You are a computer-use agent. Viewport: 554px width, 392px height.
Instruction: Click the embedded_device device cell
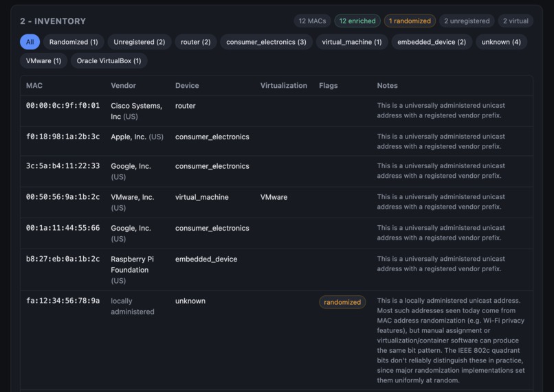pyautogui.click(x=206, y=260)
